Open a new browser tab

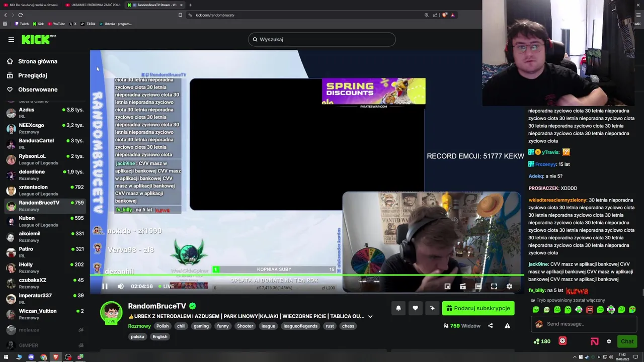[190, 5]
